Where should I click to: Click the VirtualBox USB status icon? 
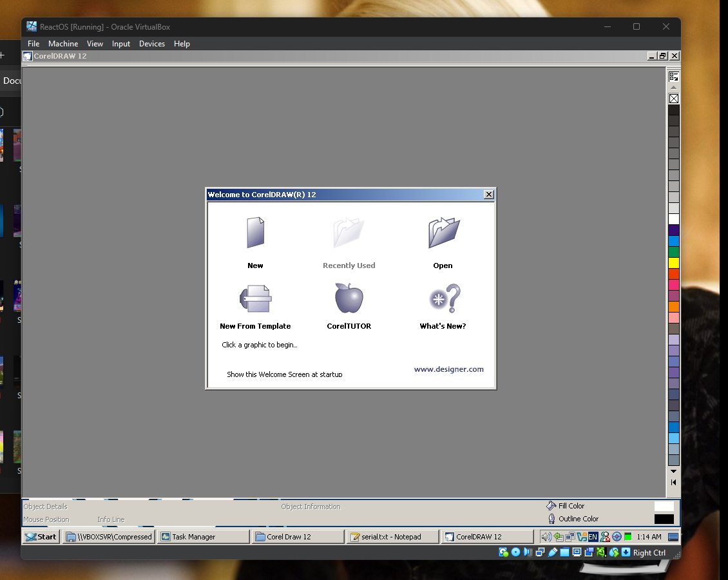click(x=552, y=552)
